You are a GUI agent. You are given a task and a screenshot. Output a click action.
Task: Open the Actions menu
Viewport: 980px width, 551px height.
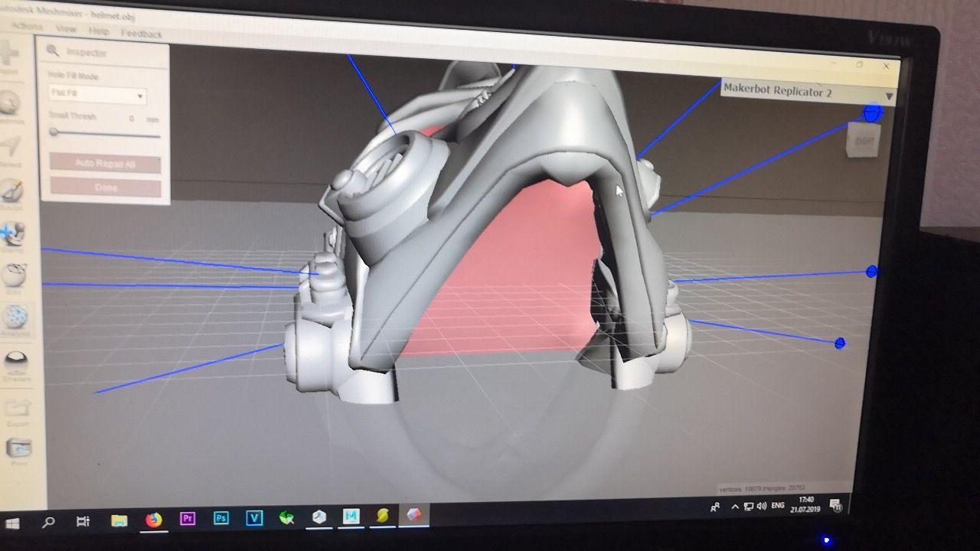pos(28,25)
